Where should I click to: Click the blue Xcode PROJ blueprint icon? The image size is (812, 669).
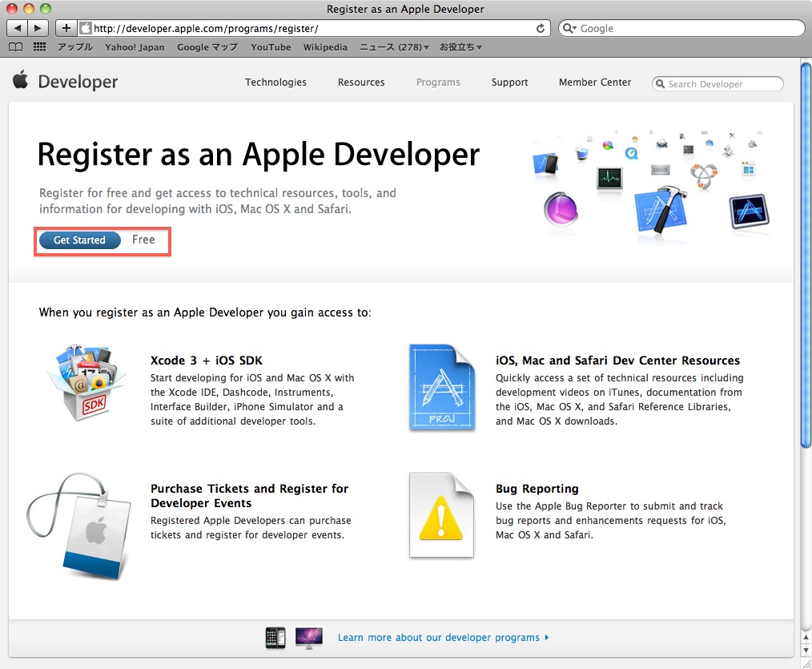click(442, 387)
